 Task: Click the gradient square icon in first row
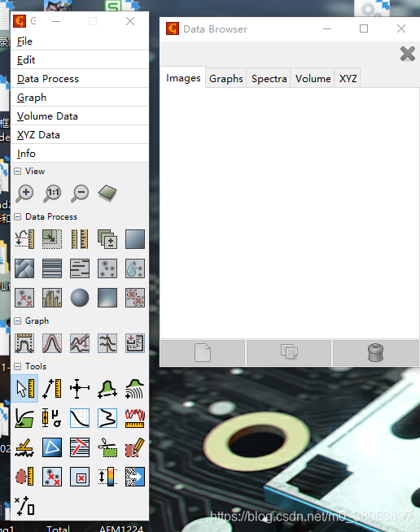pyautogui.click(x=135, y=239)
